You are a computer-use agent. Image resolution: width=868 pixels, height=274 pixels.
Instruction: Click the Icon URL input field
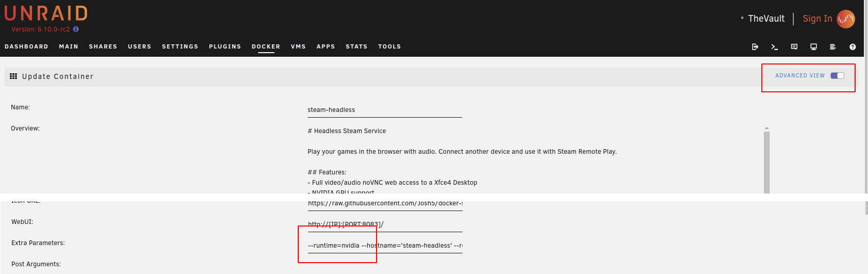(385, 203)
